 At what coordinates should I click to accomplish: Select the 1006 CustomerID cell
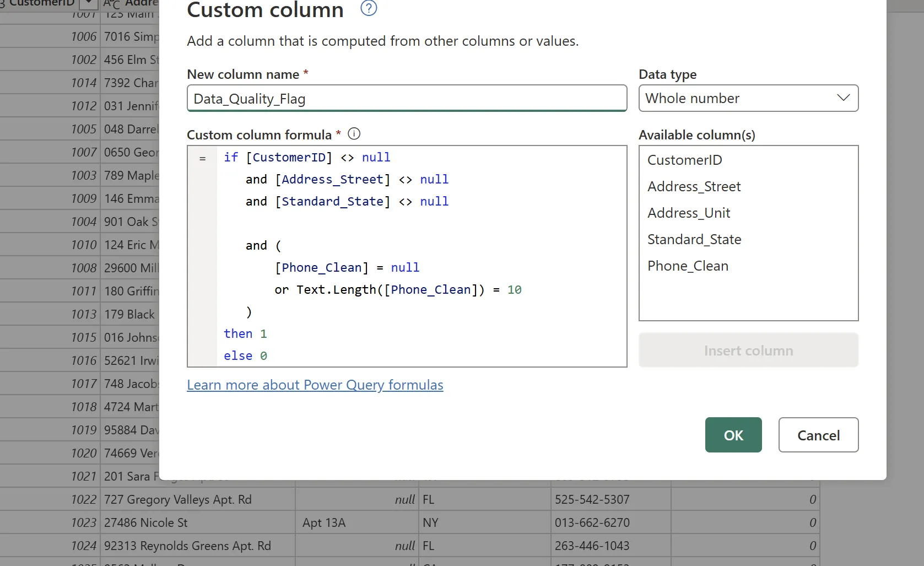50,36
